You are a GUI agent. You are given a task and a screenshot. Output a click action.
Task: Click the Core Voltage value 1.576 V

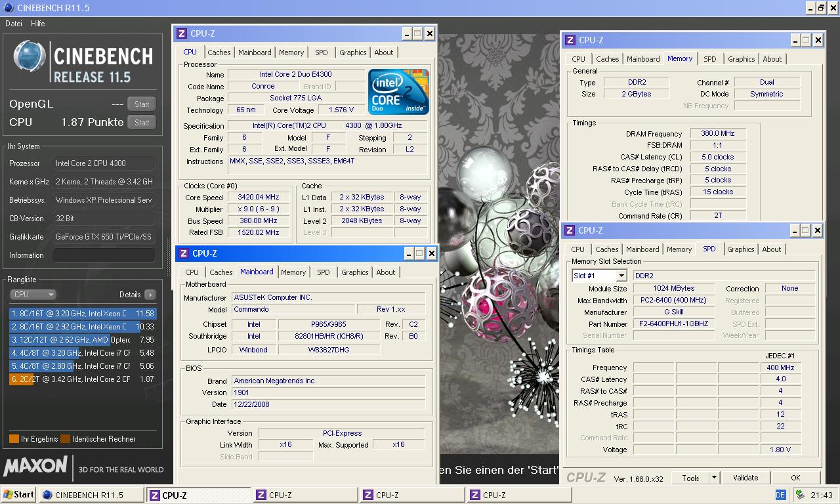[x=341, y=110]
